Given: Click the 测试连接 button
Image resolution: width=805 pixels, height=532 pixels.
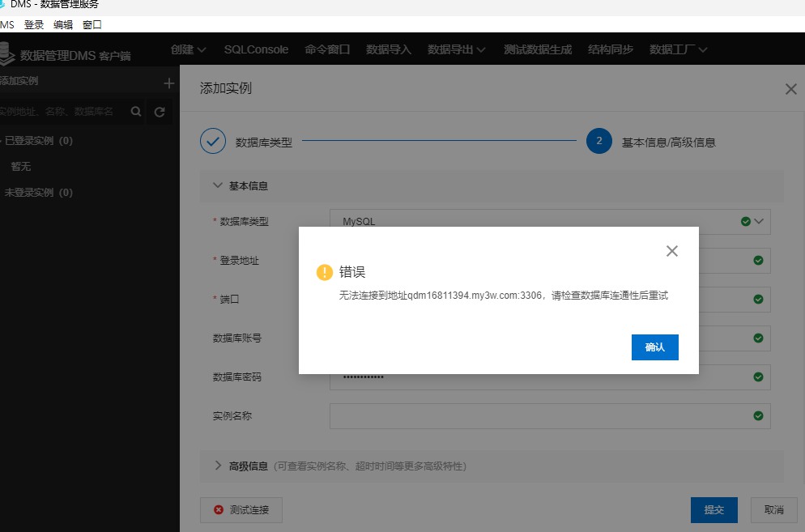Looking at the screenshot, I should [241, 510].
